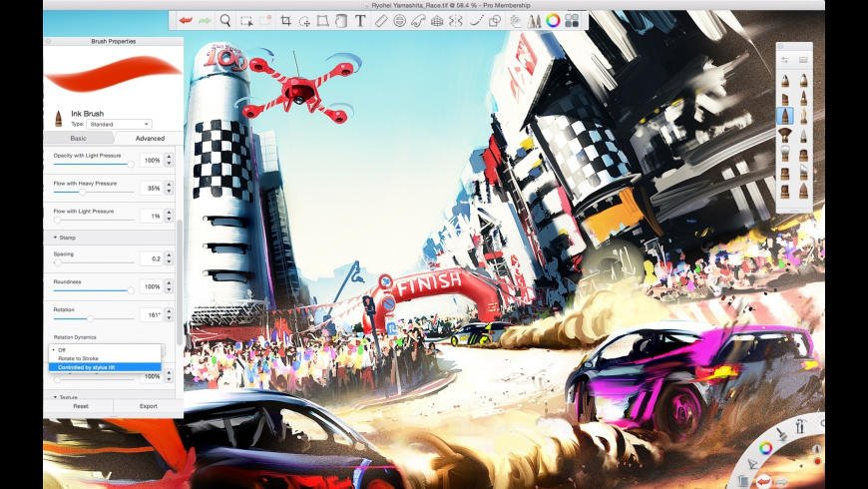Select the Flood Fill bucket tool
This screenshot has width=868, height=489.
(x=341, y=21)
